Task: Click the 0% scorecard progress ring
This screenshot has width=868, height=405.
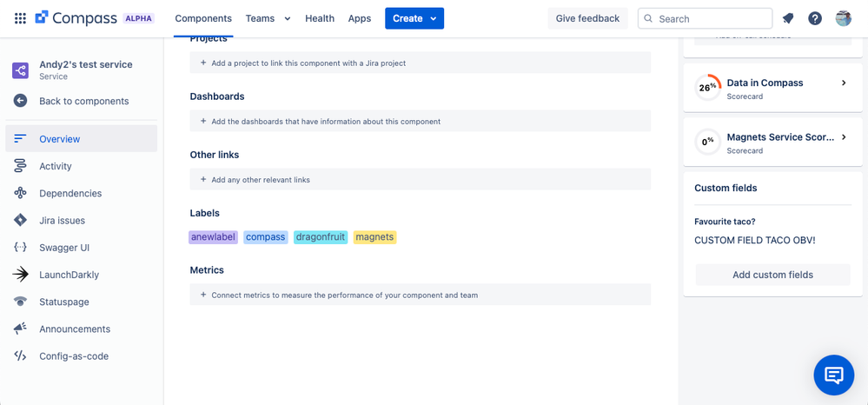Action: tap(707, 142)
